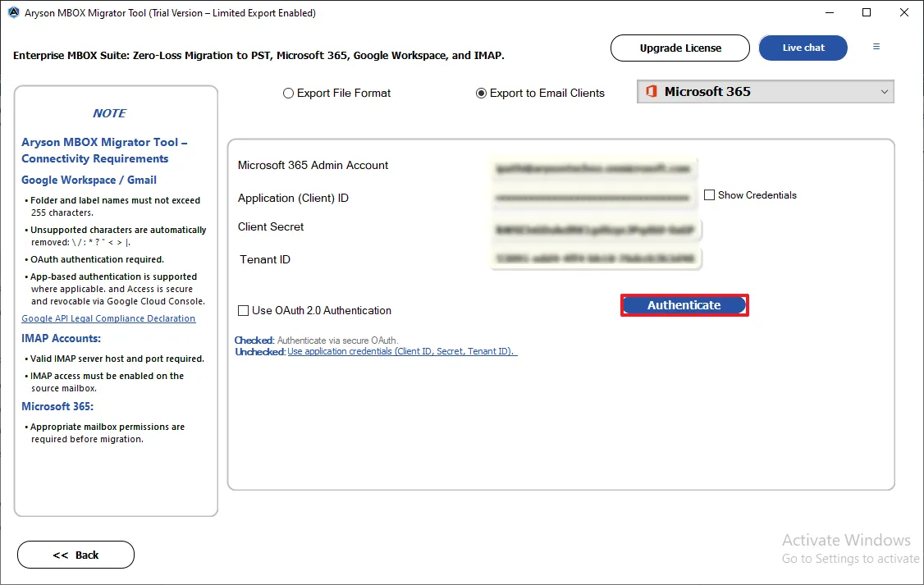
Task: Click 'Valid IMAP server host and port required.'
Action: click(117, 359)
